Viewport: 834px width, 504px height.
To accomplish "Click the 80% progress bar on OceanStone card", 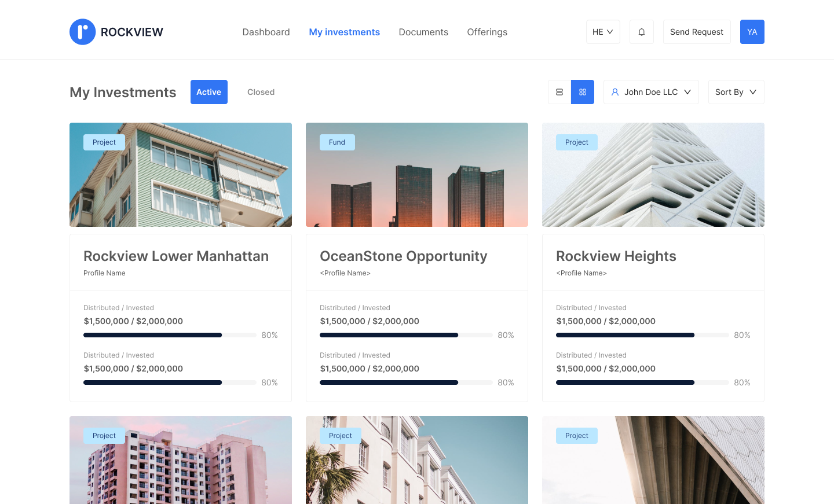I will [405, 334].
